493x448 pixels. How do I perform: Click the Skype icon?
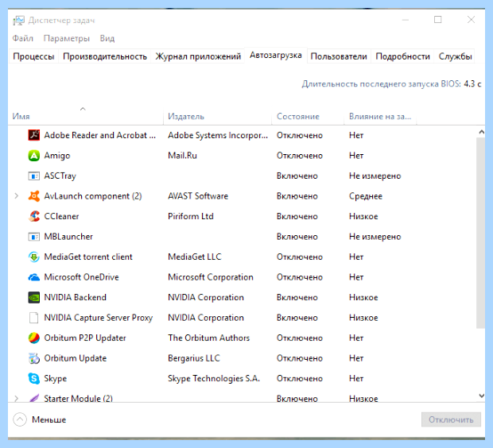[34, 378]
